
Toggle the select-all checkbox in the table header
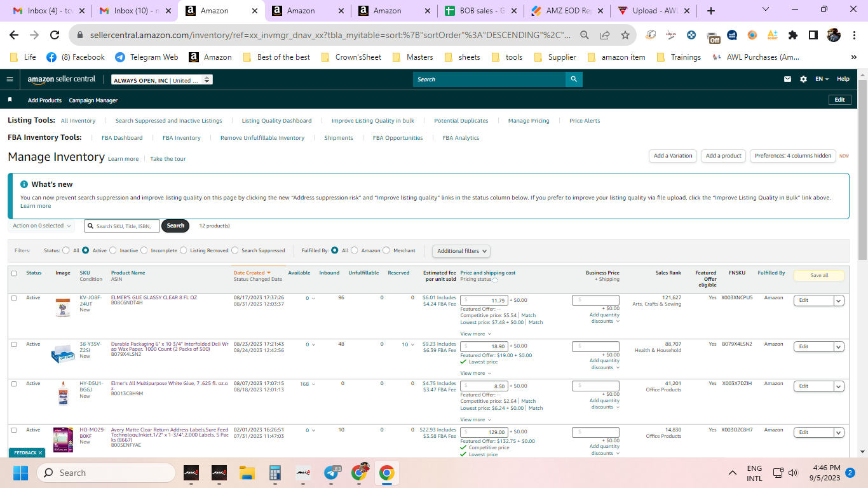(x=14, y=273)
